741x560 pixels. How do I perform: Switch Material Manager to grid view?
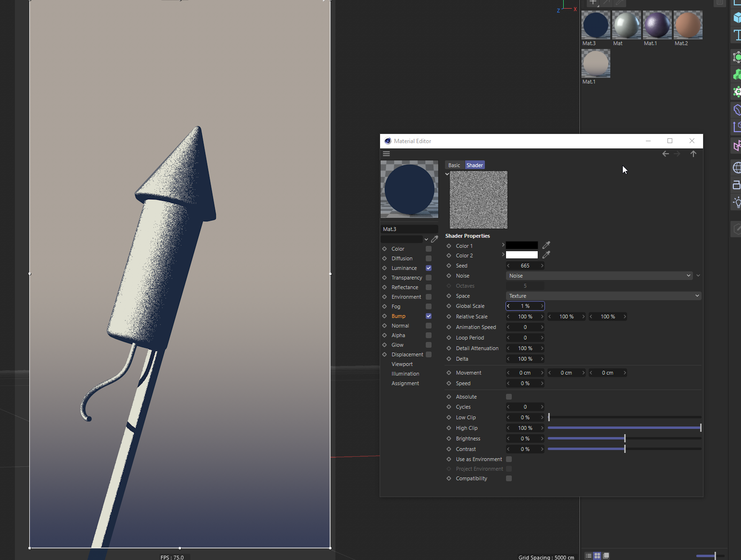coord(597,556)
